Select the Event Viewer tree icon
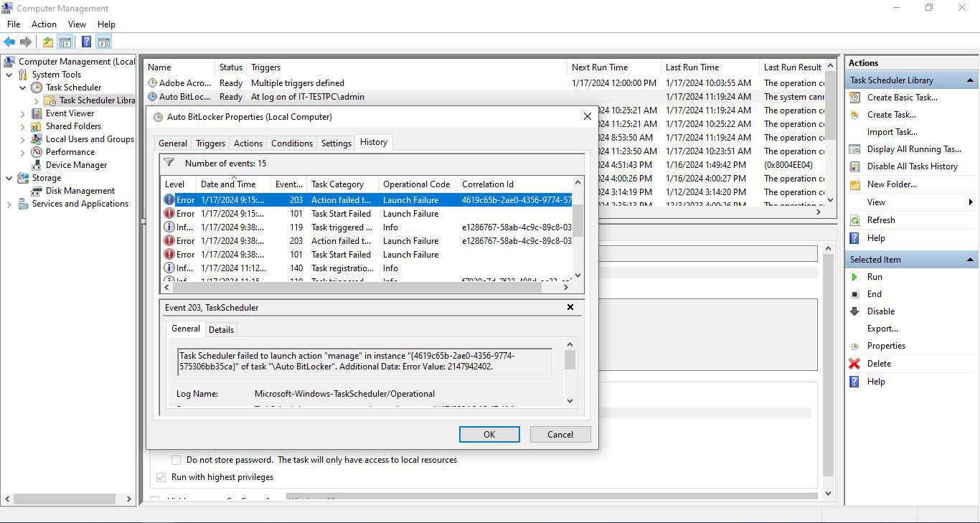This screenshot has height=523, width=980. point(37,113)
